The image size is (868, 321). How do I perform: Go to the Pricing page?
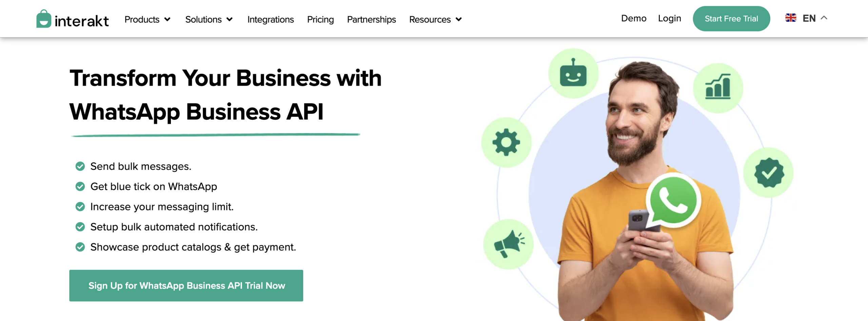click(x=320, y=19)
